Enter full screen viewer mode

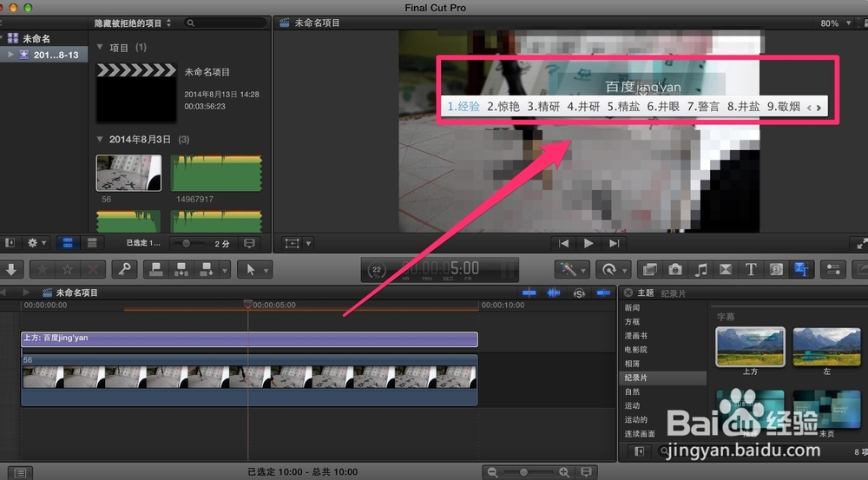click(861, 243)
